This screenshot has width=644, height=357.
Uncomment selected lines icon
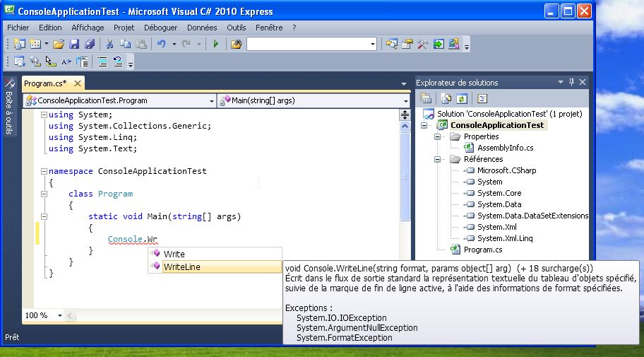(x=118, y=62)
